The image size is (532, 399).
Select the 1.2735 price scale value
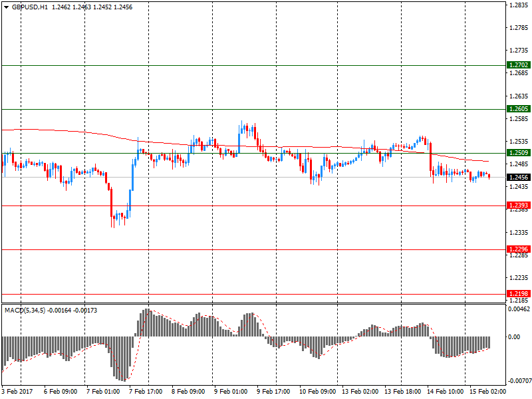click(519, 51)
